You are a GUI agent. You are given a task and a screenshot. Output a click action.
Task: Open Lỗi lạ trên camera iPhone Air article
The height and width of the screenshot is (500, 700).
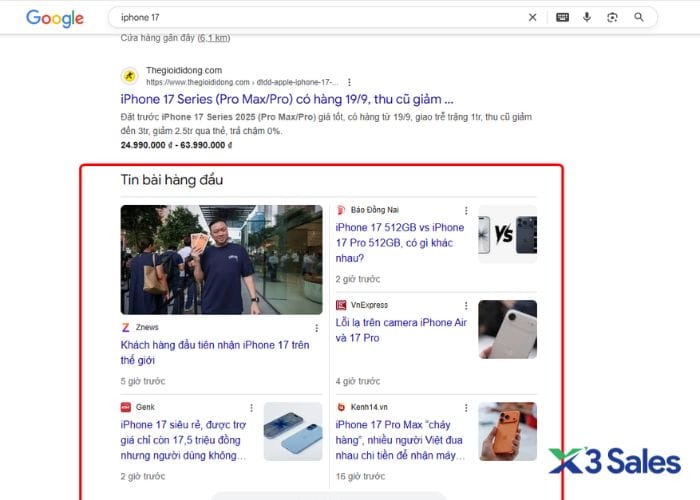coord(401,330)
